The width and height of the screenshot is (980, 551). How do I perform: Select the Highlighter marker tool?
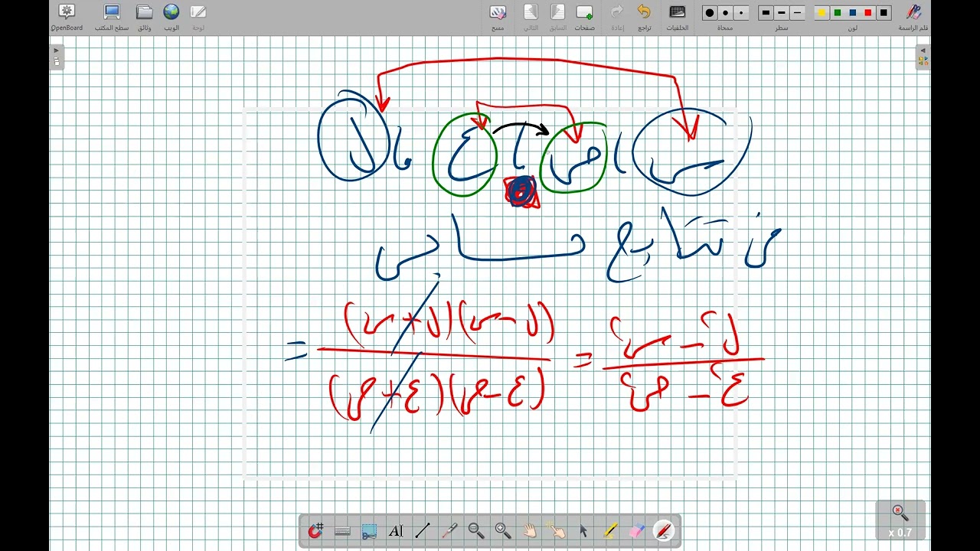(x=610, y=530)
